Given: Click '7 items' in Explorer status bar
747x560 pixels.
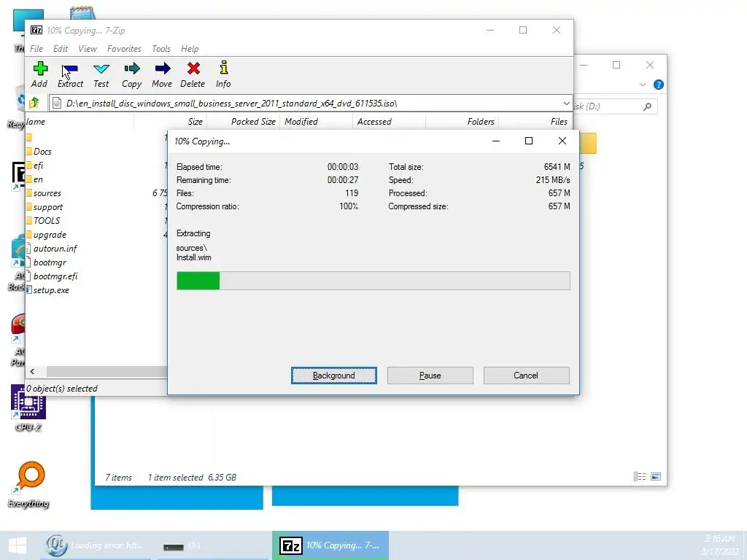Looking at the screenshot, I should [119, 477].
